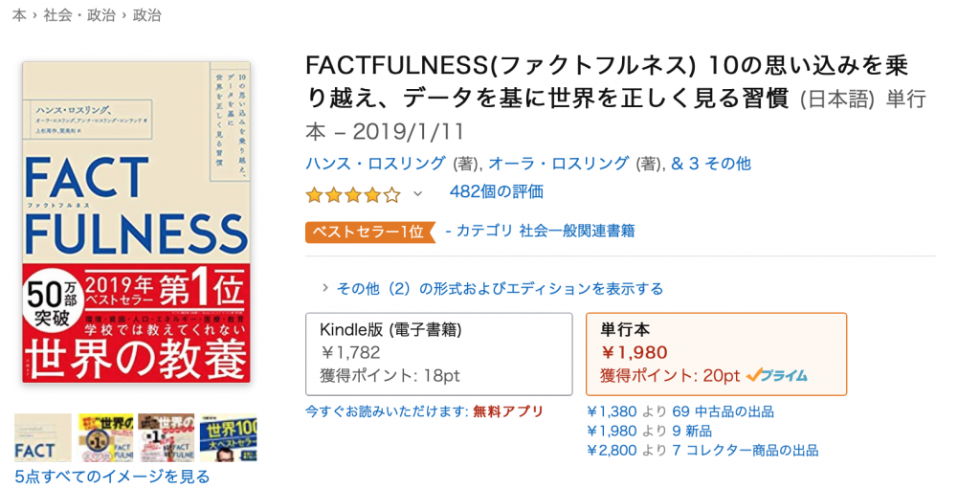Expand その他（2）の形式およびエディション chevron
Viewport: 980px width, 488px height.
point(325,288)
